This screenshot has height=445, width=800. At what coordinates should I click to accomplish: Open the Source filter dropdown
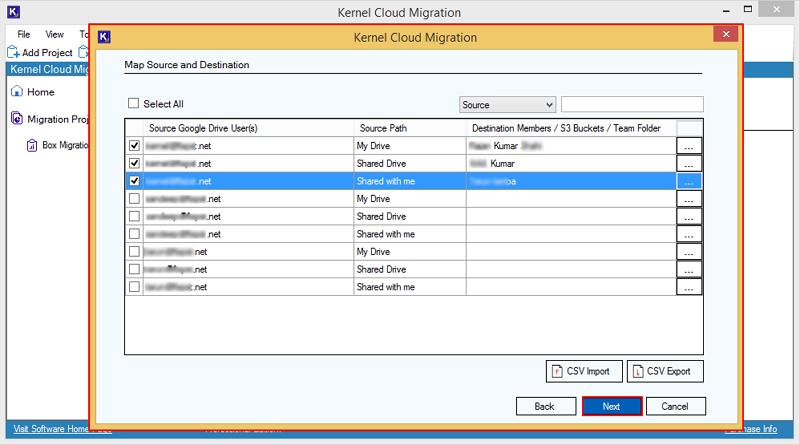[507, 105]
